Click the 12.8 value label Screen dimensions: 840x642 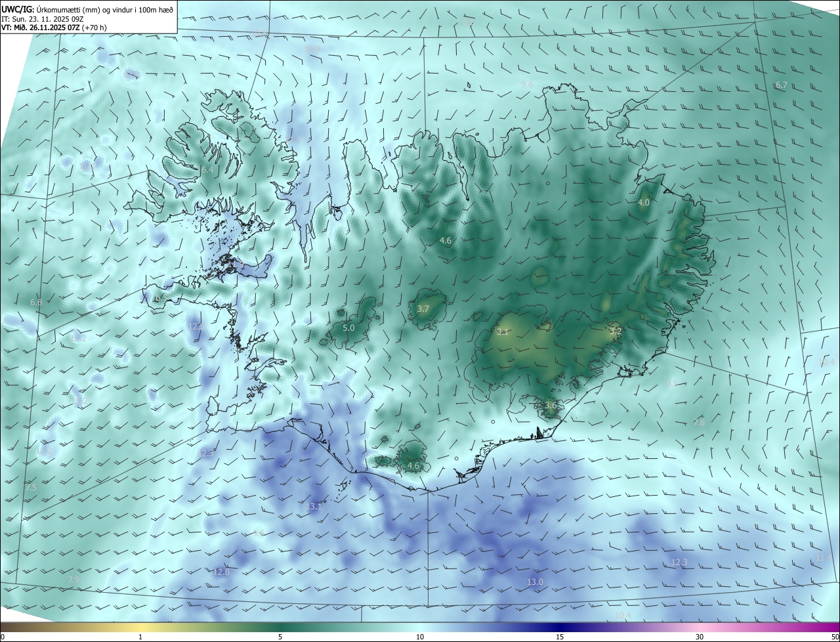[x=222, y=572]
